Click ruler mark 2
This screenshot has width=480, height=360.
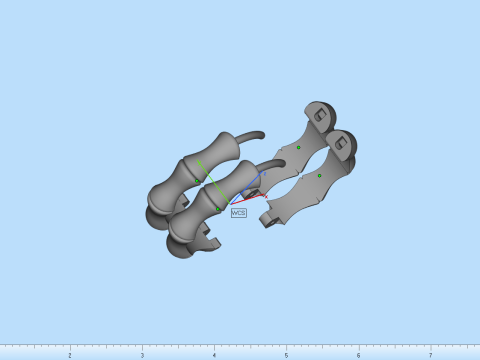70,356
